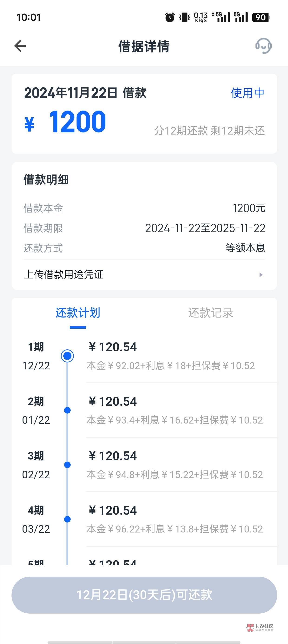The image size is (288, 644).
Task: Tap the alarm clock status icon
Action: (x=170, y=17)
